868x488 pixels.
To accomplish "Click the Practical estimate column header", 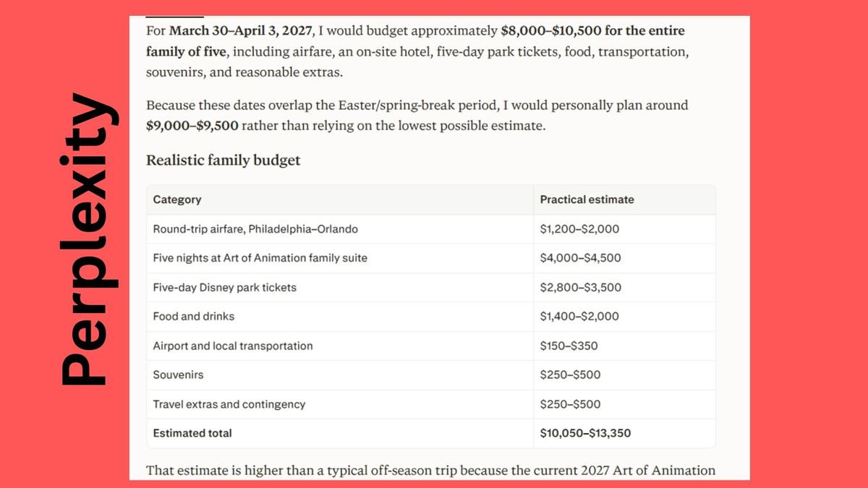I will tap(587, 200).
